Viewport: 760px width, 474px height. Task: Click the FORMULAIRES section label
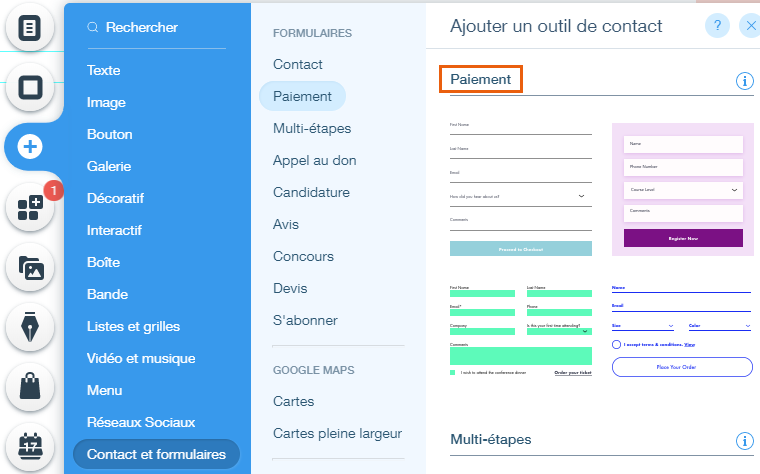[x=312, y=33]
